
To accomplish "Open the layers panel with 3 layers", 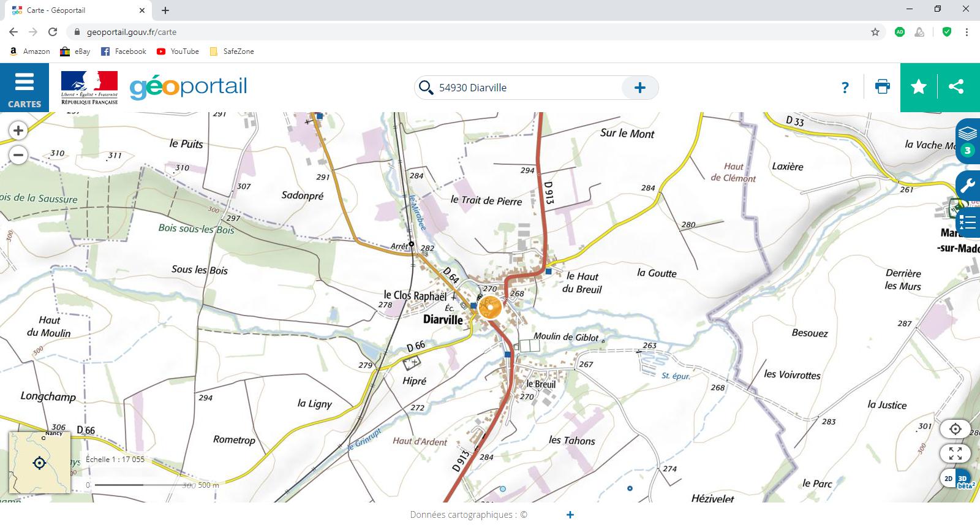I will [968, 140].
